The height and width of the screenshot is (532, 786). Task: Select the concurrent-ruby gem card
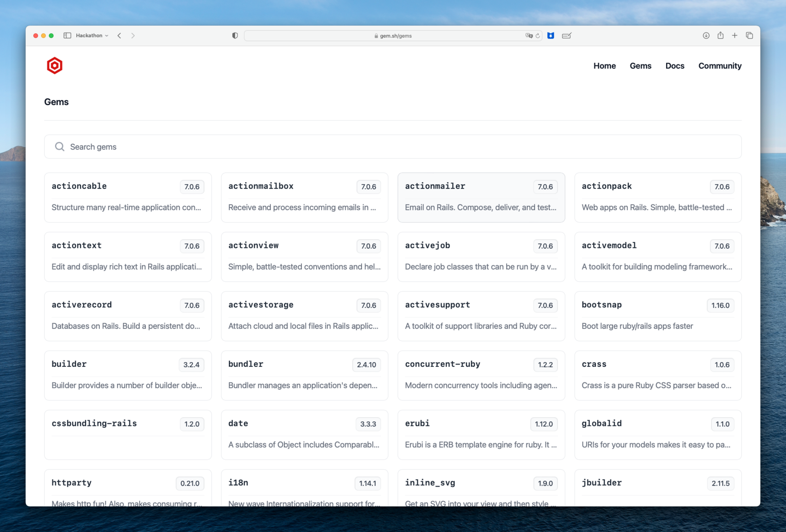tap(481, 375)
